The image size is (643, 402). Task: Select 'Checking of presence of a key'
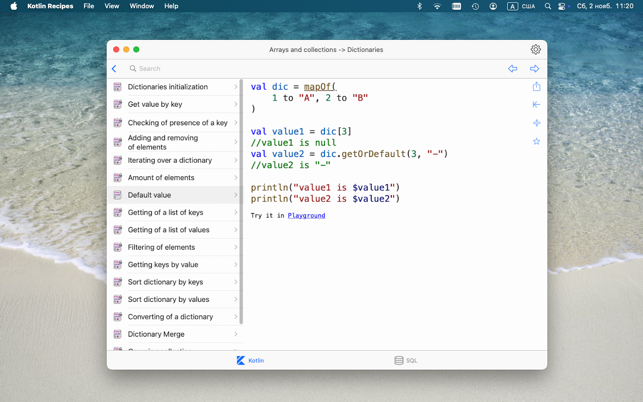coord(176,123)
